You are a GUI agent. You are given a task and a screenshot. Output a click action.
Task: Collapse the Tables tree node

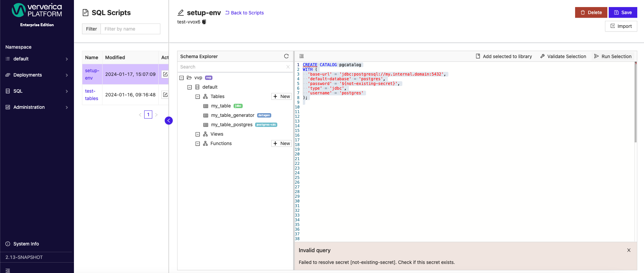click(198, 97)
